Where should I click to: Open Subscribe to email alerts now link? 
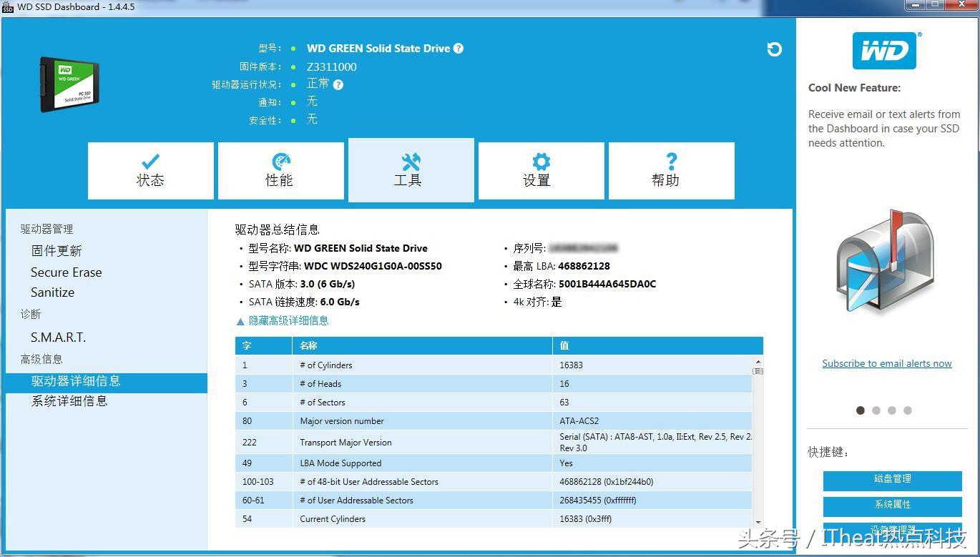tap(887, 363)
